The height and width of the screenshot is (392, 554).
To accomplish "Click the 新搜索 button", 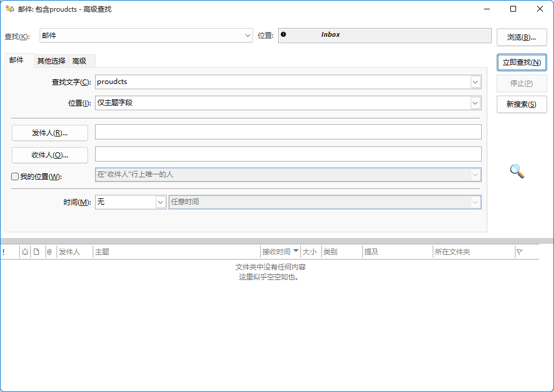I will click(x=521, y=104).
